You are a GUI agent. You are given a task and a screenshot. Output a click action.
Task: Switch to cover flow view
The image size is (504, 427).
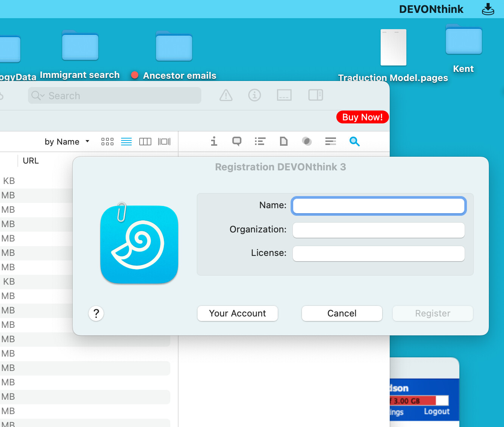click(164, 142)
